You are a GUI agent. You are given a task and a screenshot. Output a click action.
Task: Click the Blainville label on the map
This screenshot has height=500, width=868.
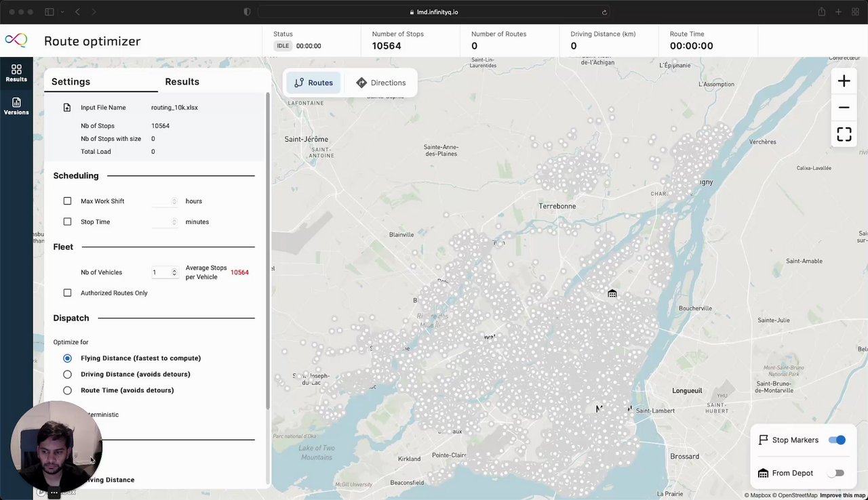401,235
